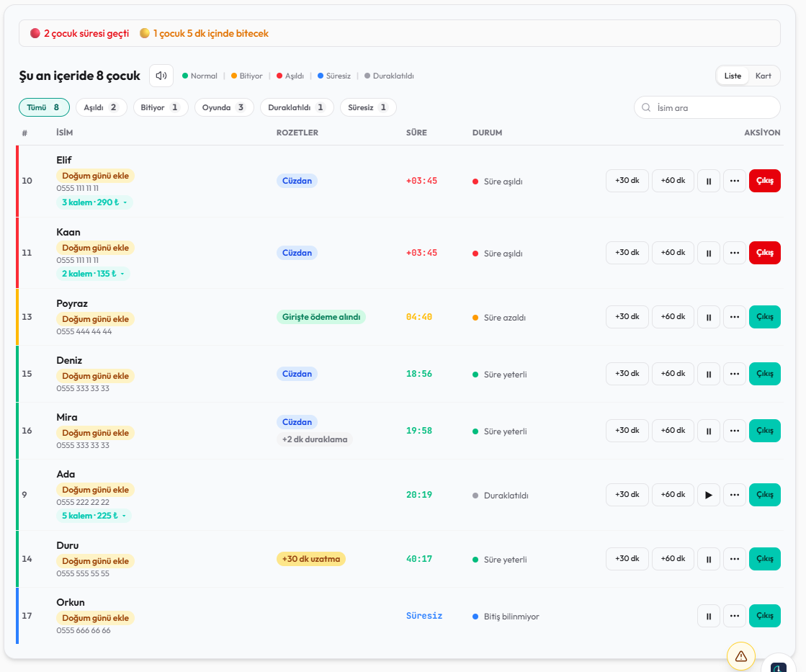Resume Ada's paused timer

[708, 495]
